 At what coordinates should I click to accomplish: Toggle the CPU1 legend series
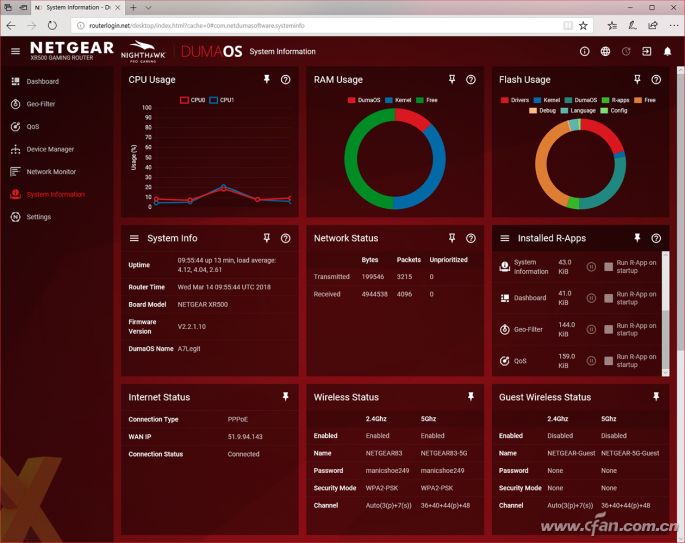pos(221,100)
